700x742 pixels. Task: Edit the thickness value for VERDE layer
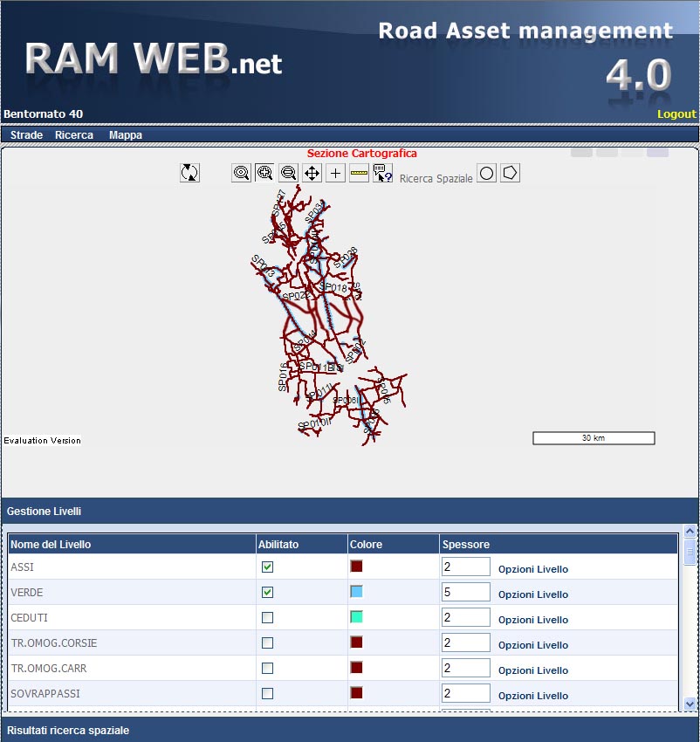466,592
